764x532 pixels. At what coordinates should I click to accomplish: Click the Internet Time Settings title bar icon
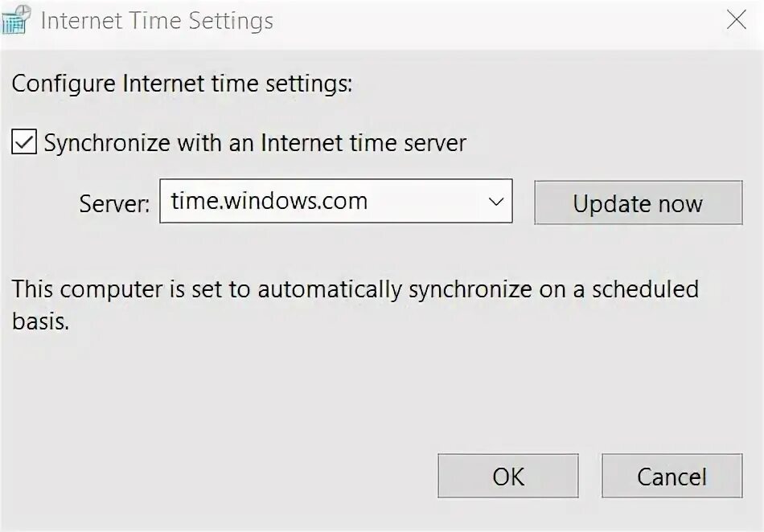[x=18, y=20]
